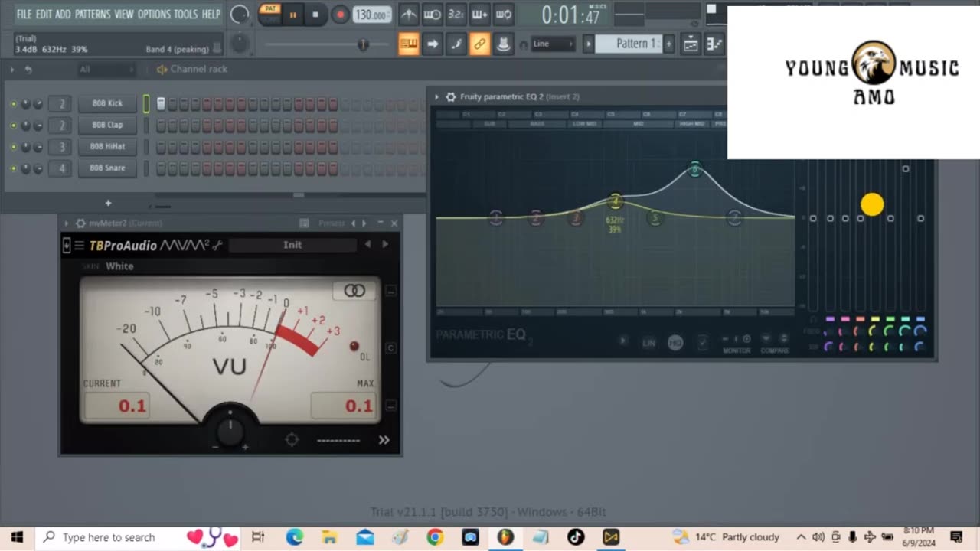
Task: Open the TOOLS menu
Action: point(185,14)
